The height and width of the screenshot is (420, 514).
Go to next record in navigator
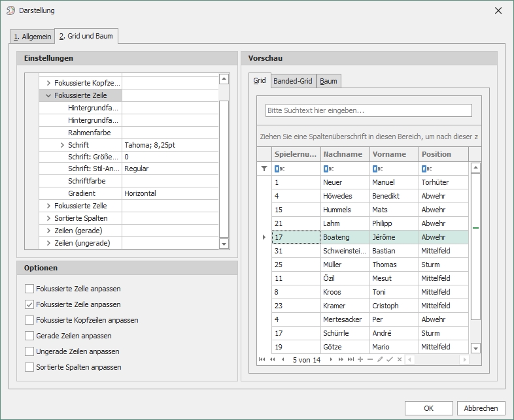point(331,360)
